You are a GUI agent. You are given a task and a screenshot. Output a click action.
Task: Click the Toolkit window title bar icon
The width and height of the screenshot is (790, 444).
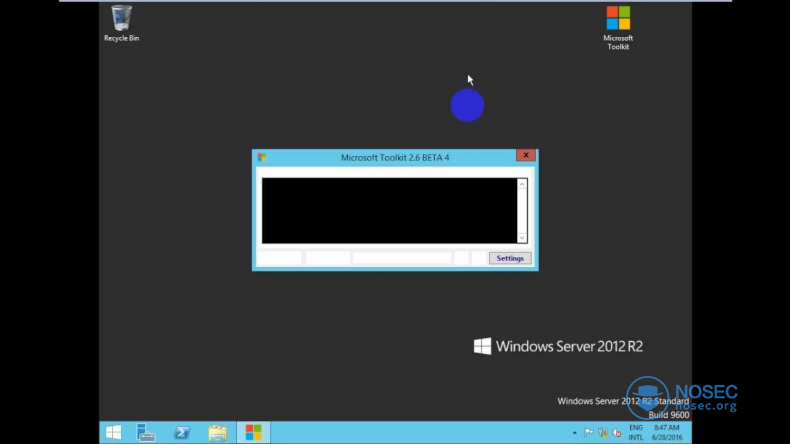click(261, 157)
